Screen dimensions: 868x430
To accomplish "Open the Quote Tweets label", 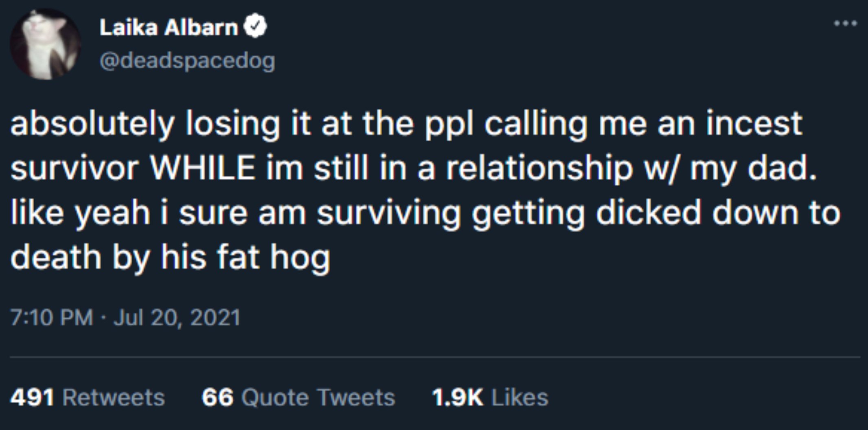I will (318, 397).
